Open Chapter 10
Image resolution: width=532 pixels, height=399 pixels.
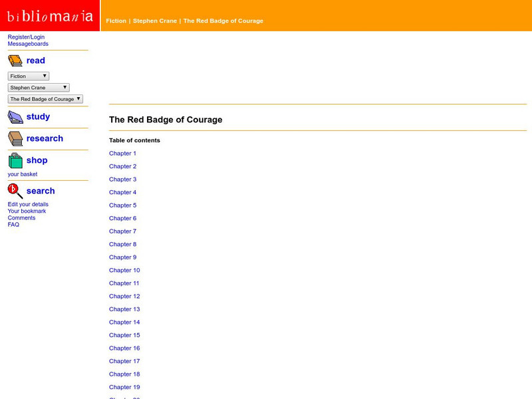(x=124, y=270)
